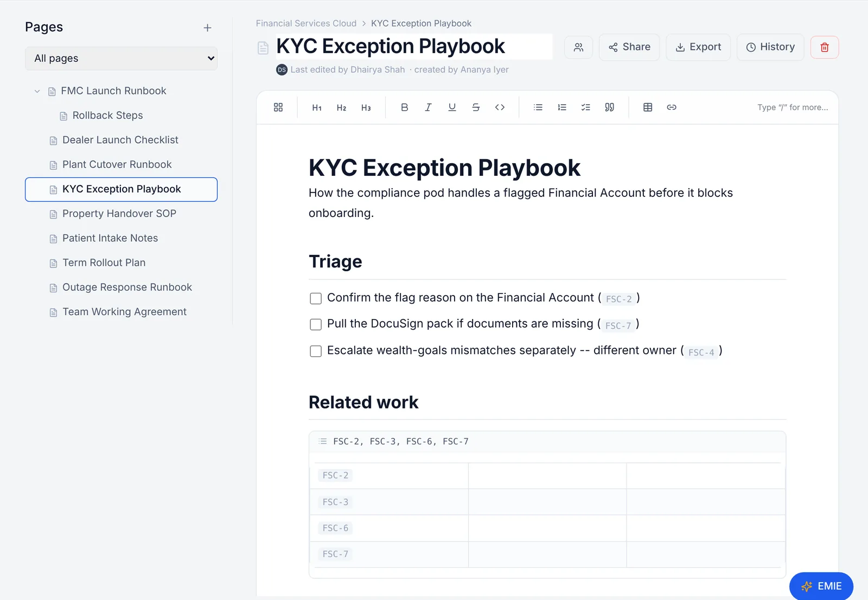The width and height of the screenshot is (868, 600).
Task: Open Patient Intake Notes page
Action: [110, 238]
